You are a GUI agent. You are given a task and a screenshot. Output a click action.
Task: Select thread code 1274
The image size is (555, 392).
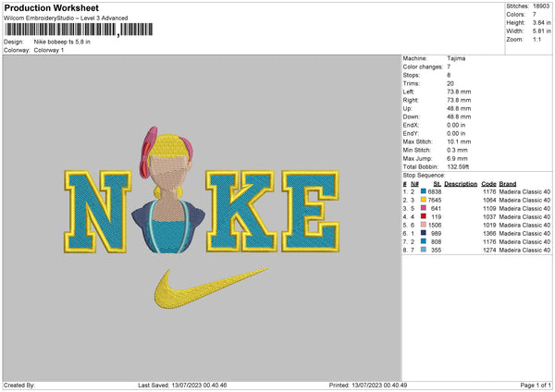(489, 250)
